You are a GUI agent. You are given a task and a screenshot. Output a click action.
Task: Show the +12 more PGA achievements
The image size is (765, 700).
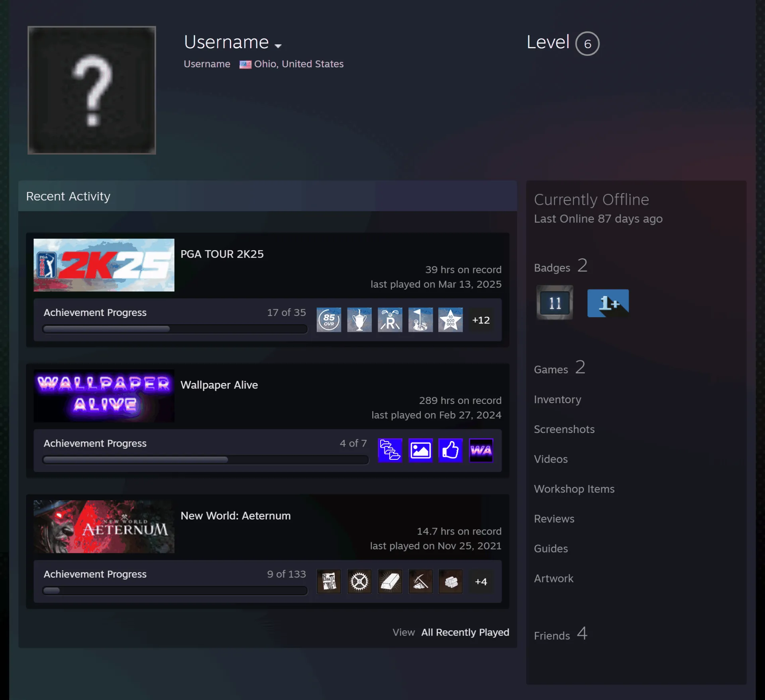[x=481, y=320]
